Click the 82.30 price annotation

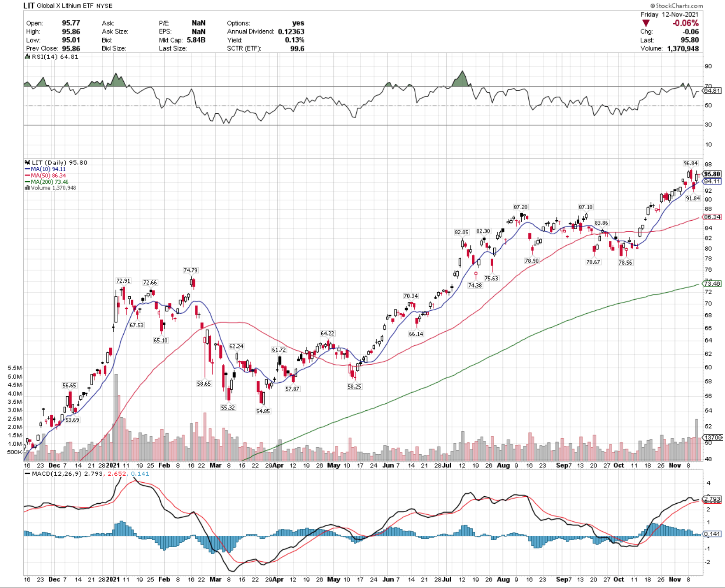[483, 231]
